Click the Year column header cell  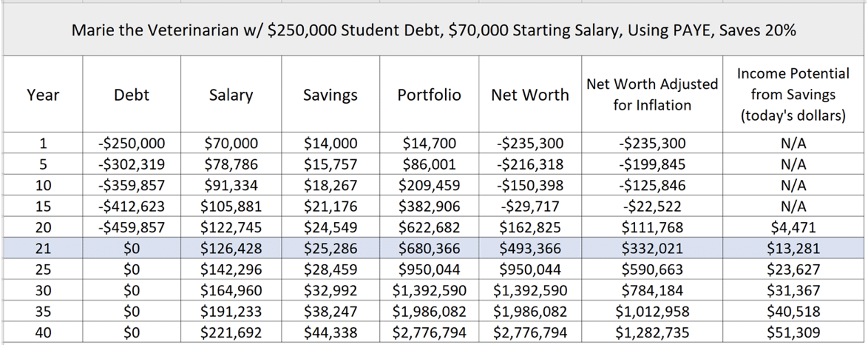tap(43, 94)
